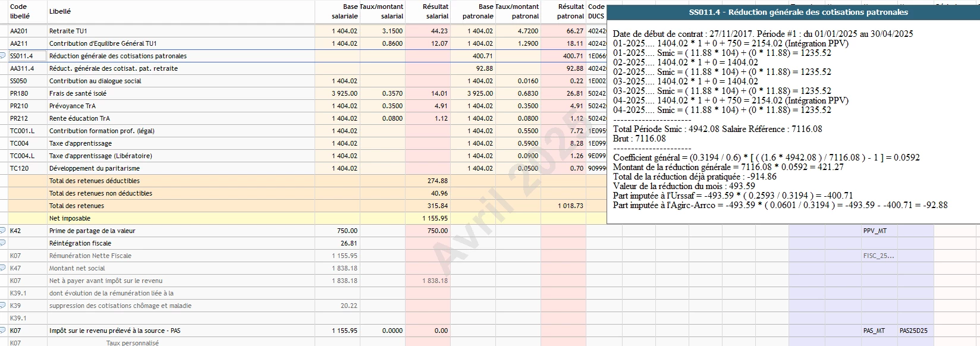Select the Taux/montant patronal header
This screenshot has height=346, width=980.
click(x=517, y=11)
